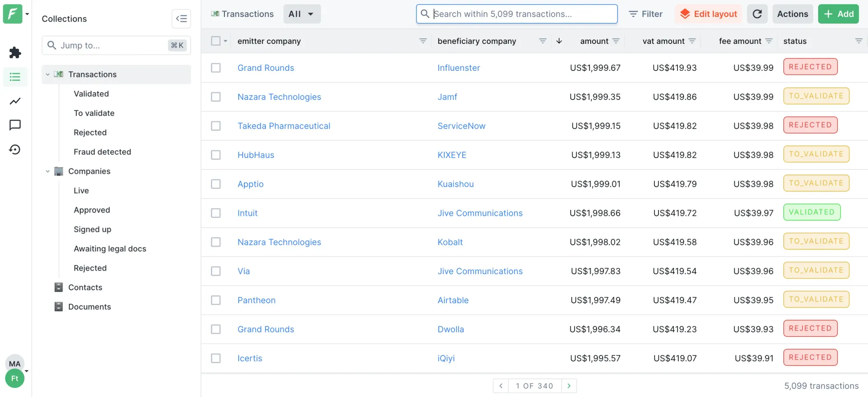868x397 pixels.
Task: Check the Intuit row checkbox
Action: tap(216, 213)
